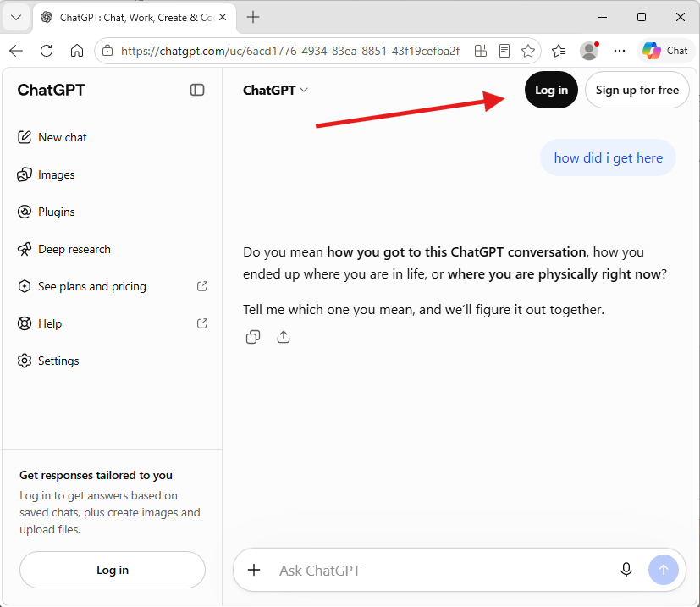This screenshot has height=607, width=700.
Task: Send the message with arrow button
Action: pos(664,570)
